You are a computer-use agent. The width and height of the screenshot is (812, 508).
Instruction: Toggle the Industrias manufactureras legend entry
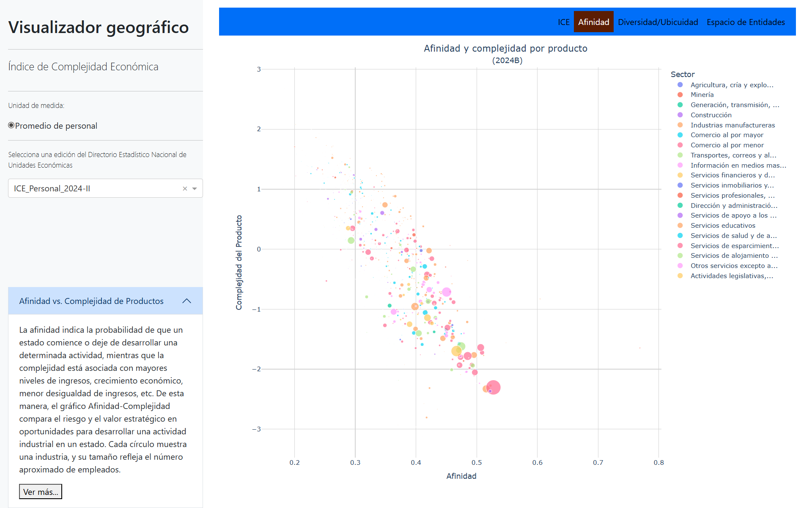680,125
